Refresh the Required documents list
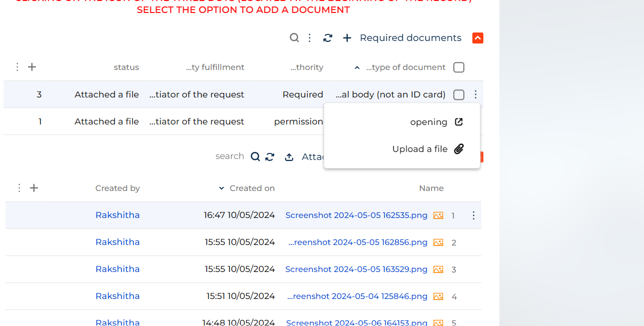 [x=328, y=38]
